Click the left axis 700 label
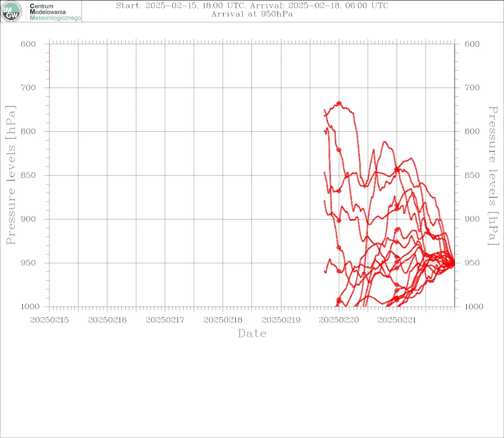The image size is (504, 438). pos(28,88)
